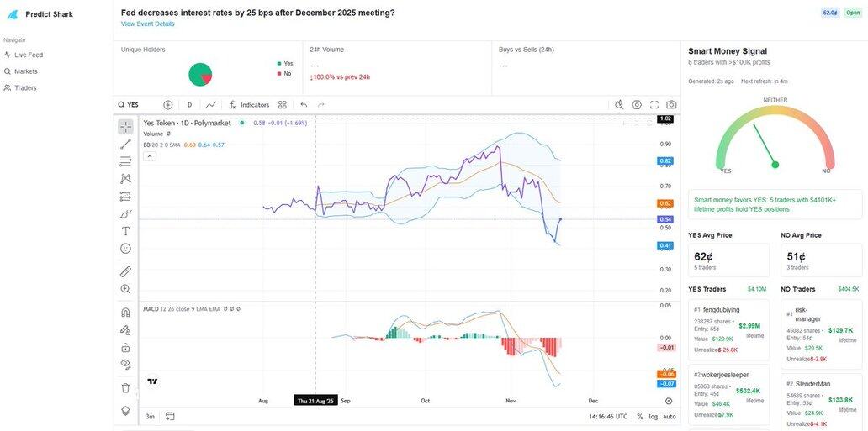Go to Live Feed in sidebar
868x431 pixels.
(x=29, y=55)
